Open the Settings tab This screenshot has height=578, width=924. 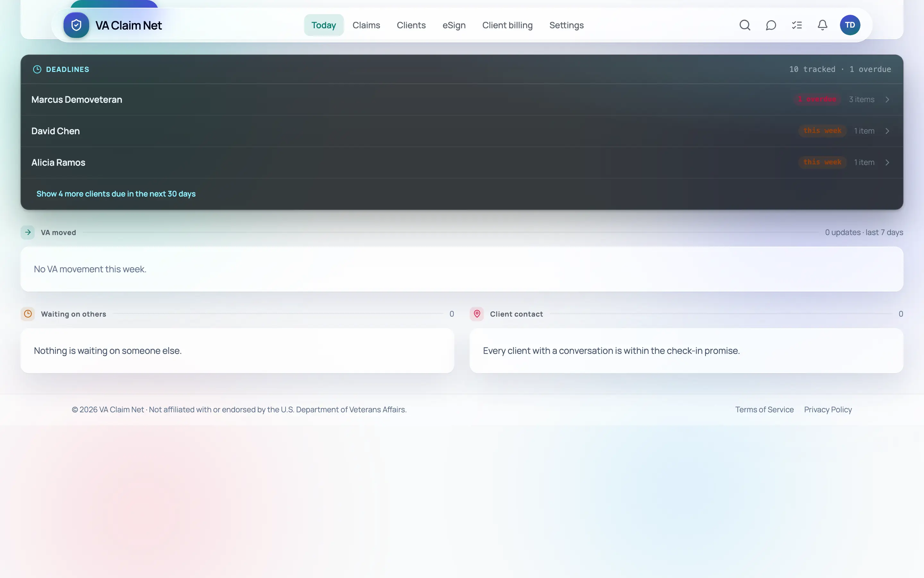(x=567, y=25)
